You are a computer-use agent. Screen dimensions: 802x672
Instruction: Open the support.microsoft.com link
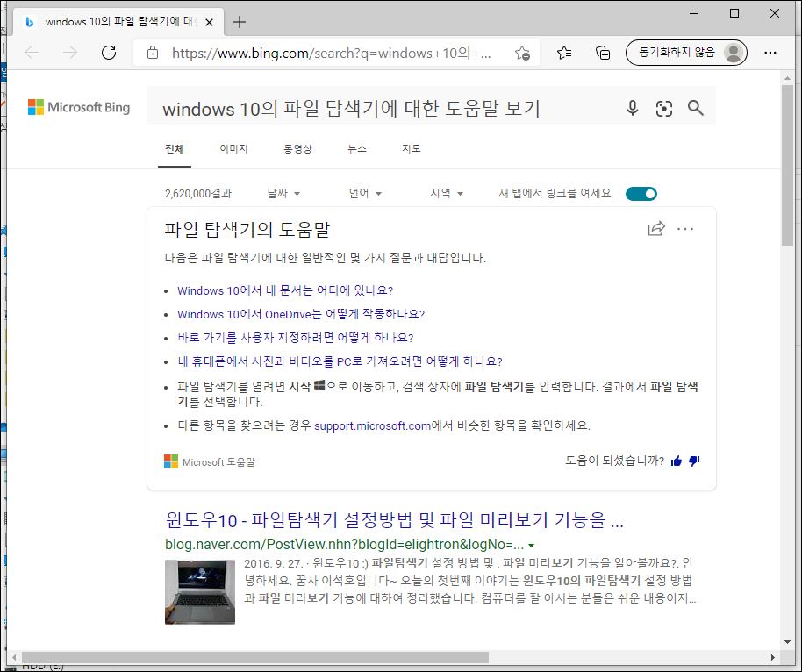coord(372,426)
